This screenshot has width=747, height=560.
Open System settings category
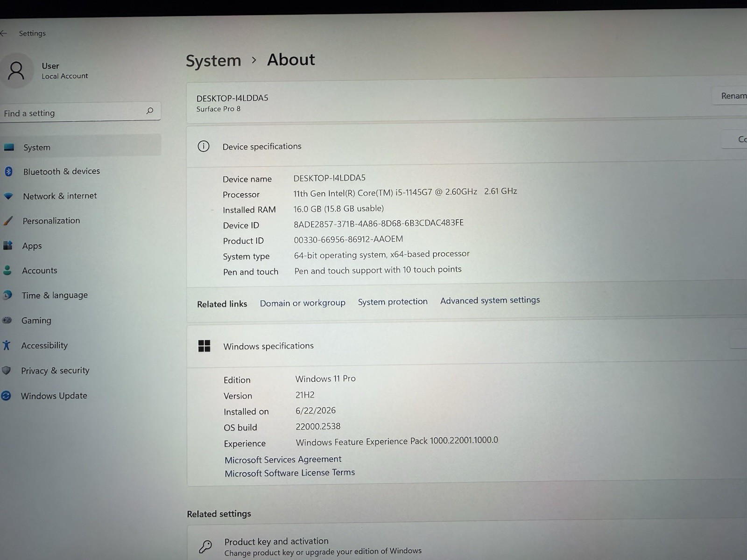80,146
